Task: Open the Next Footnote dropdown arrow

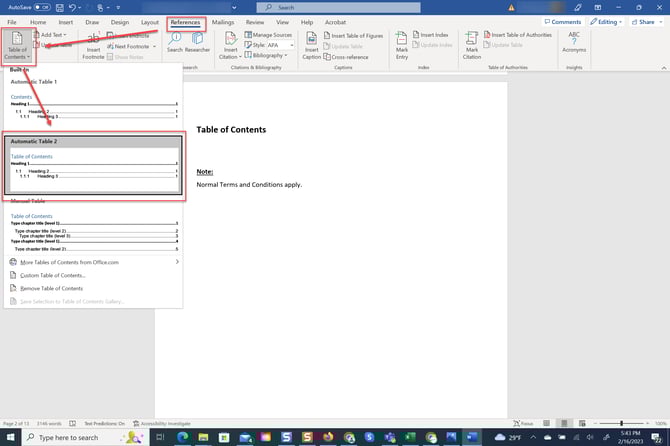Action: (154, 46)
